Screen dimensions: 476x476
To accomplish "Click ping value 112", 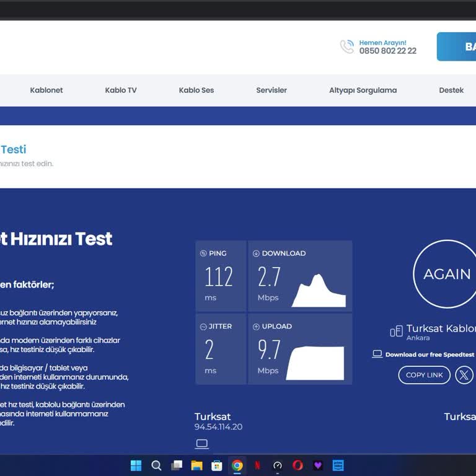I will coord(219,276).
